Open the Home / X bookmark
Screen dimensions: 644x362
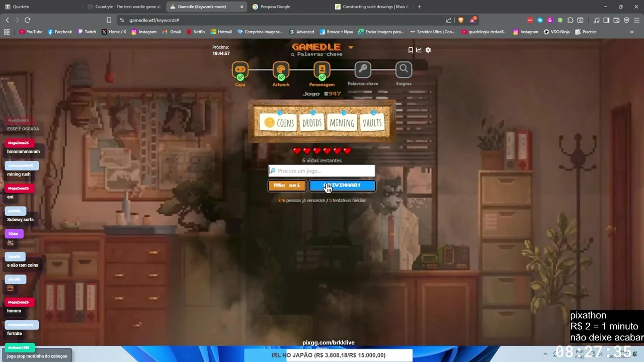[x=114, y=32]
